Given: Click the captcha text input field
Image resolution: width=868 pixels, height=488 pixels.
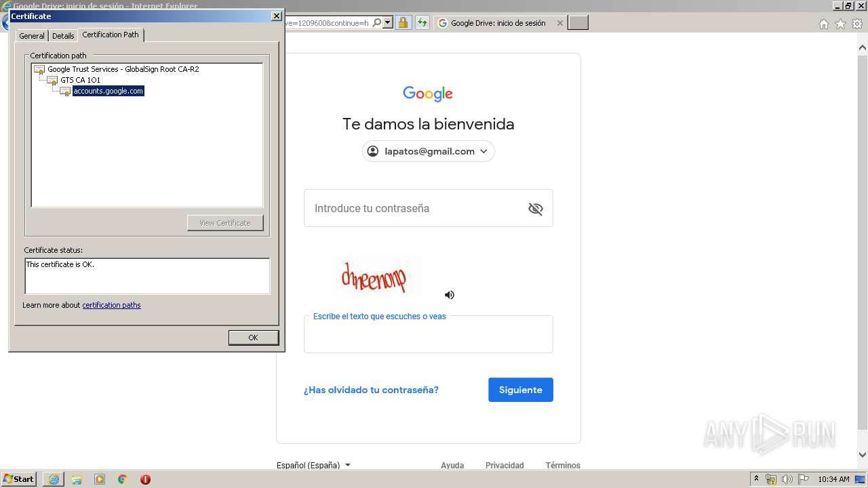Looking at the screenshot, I should point(429,334).
